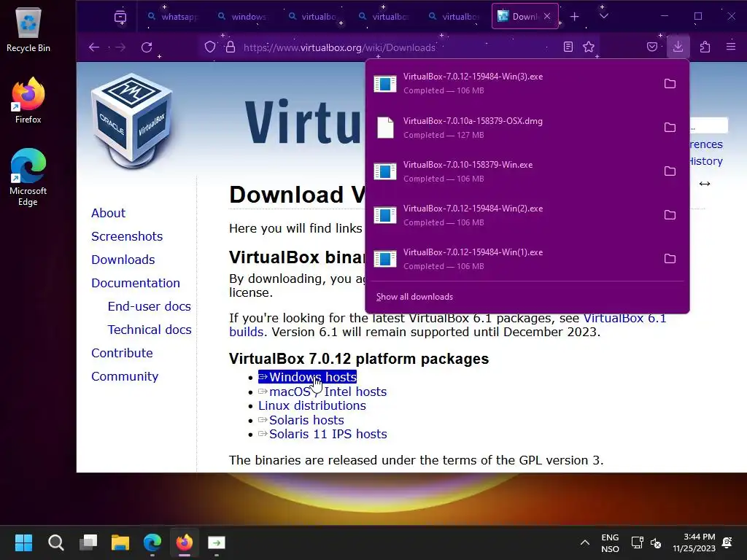
Task: Click the browser forward arrow
Action: click(120, 47)
